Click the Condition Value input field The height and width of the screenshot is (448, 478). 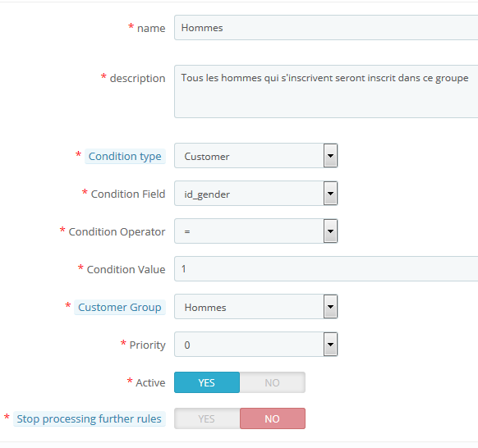[x=326, y=269]
